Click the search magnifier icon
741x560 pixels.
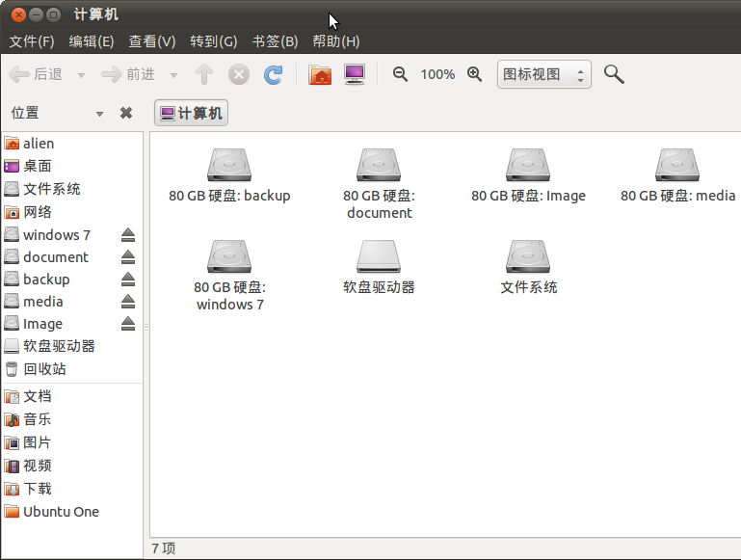[614, 74]
